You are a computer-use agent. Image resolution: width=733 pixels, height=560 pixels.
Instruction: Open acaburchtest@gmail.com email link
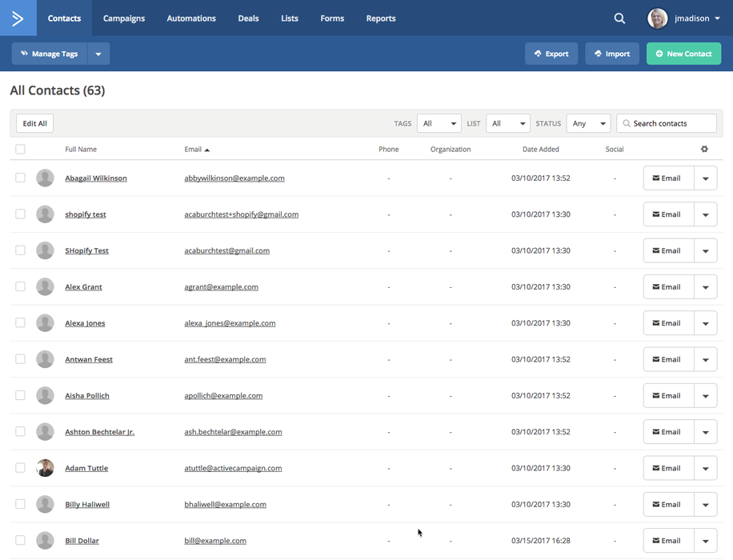[x=226, y=250]
